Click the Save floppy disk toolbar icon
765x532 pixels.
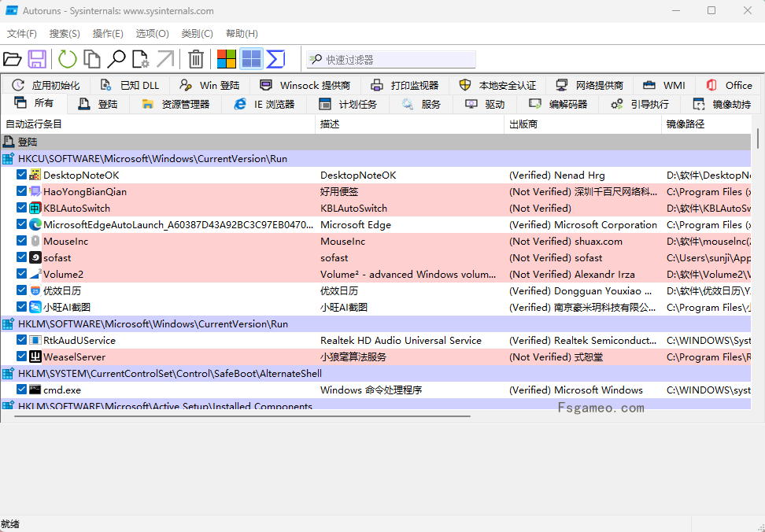tap(37, 60)
